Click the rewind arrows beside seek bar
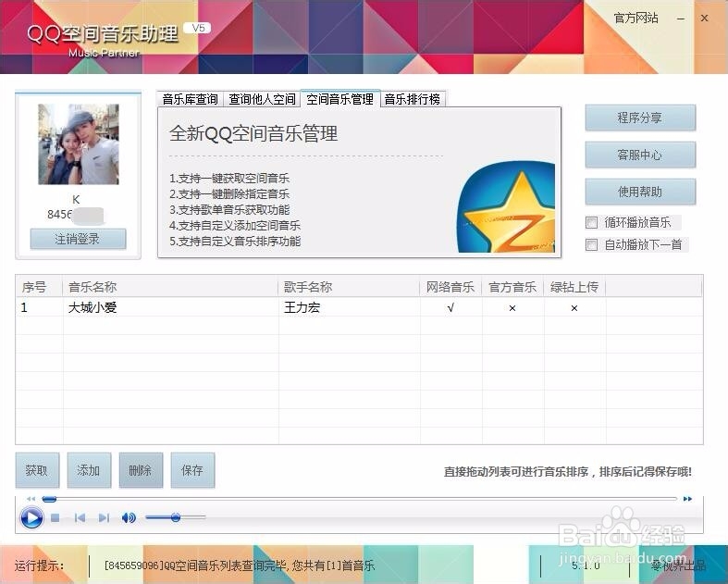Image resolution: width=728 pixels, height=584 pixels. pyautogui.click(x=31, y=499)
